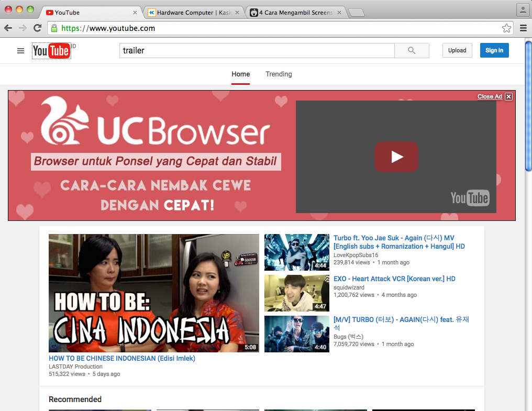Click the UC Browser ad banner logo

[156, 121]
